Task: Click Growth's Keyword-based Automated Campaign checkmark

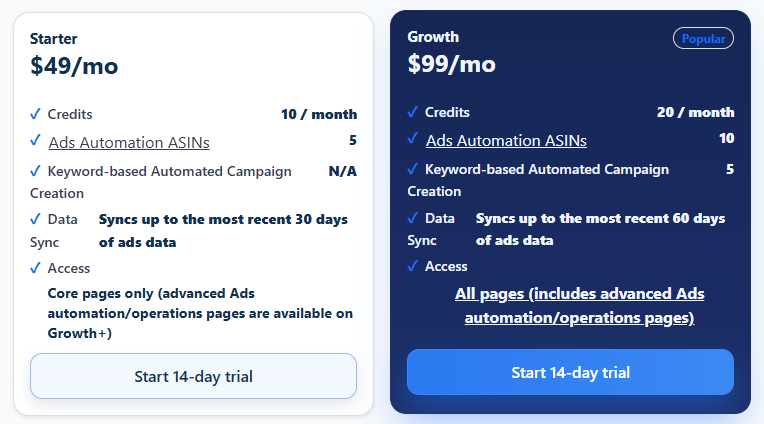Action: click(x=413, y=169)
